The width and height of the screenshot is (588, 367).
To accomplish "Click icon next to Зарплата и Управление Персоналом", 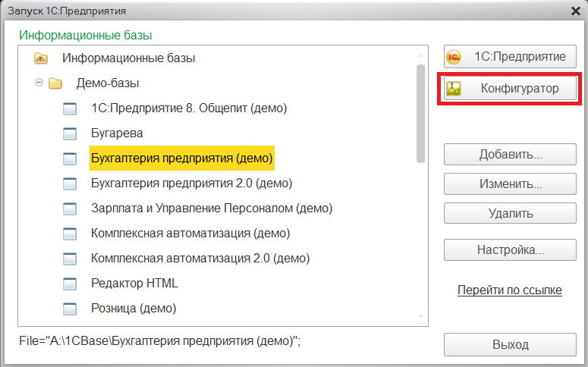I will point(70,209).
